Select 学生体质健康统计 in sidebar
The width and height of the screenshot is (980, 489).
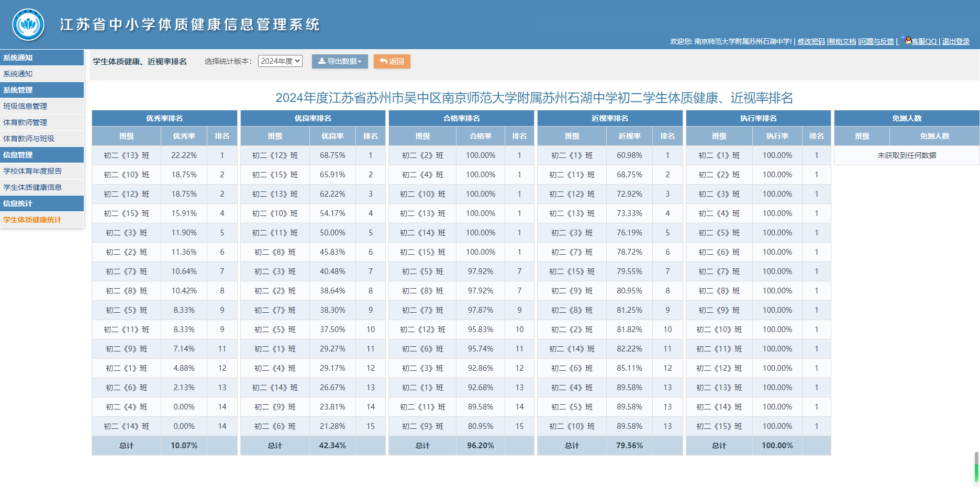click(42, 220)
